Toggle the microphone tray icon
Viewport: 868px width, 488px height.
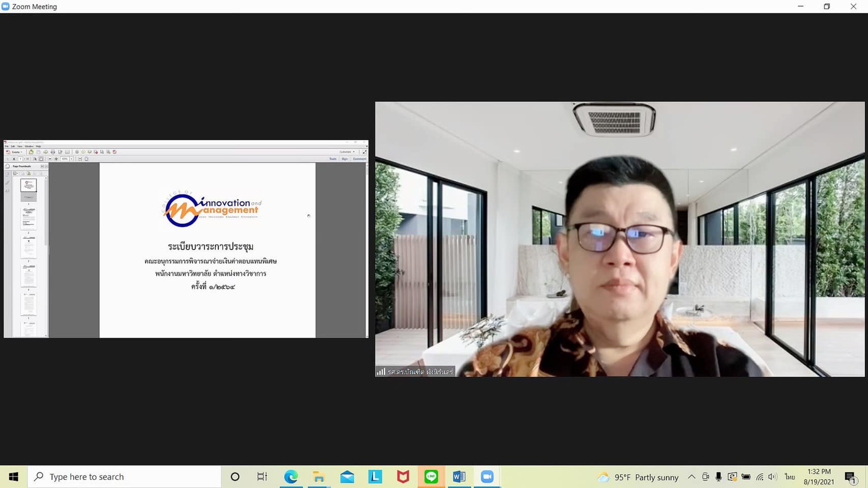coord(718,477)
